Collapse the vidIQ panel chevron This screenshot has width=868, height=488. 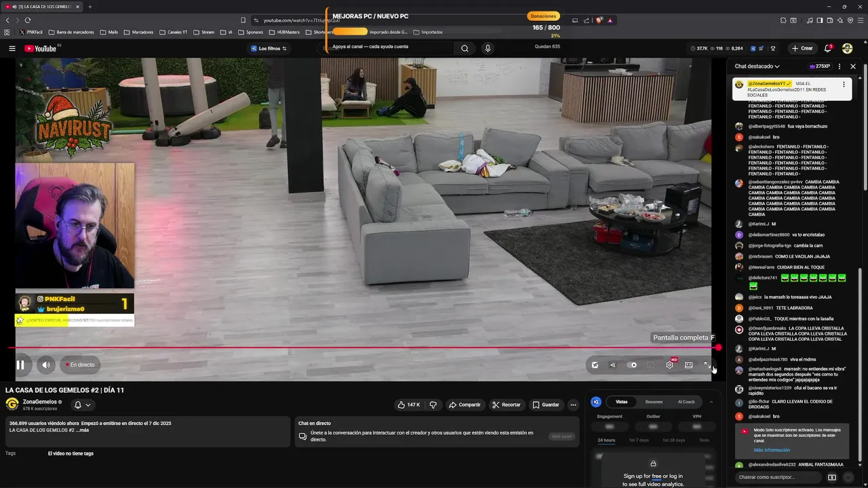711,402
